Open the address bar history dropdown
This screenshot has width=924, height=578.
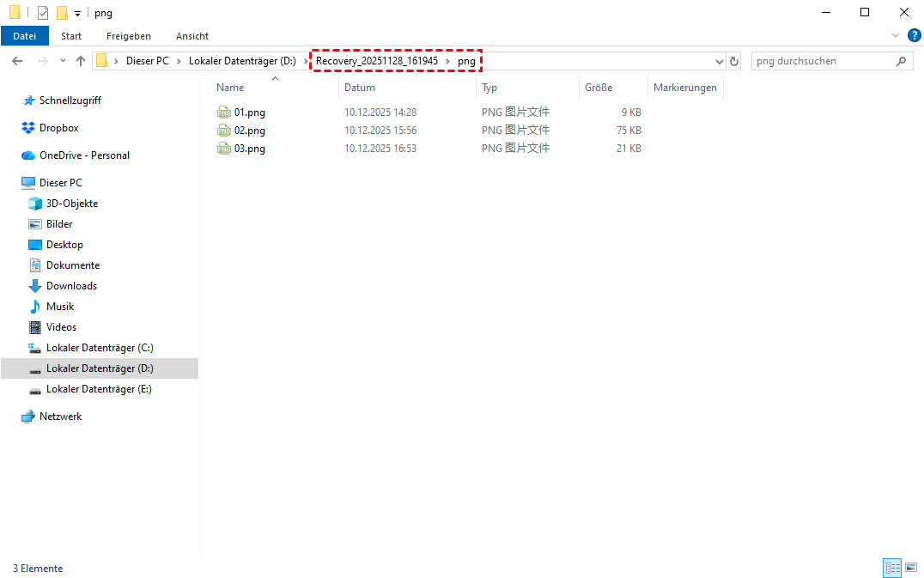click(x=720, y=61)
